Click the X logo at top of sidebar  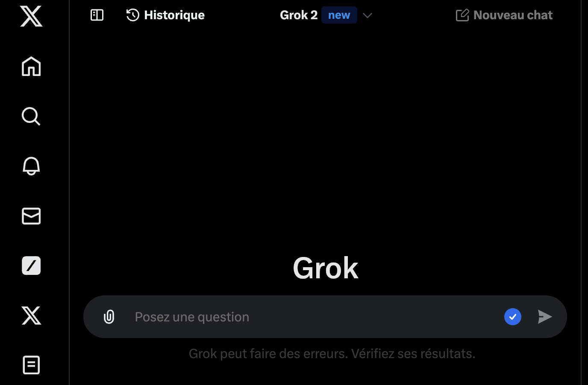[31, 16]
